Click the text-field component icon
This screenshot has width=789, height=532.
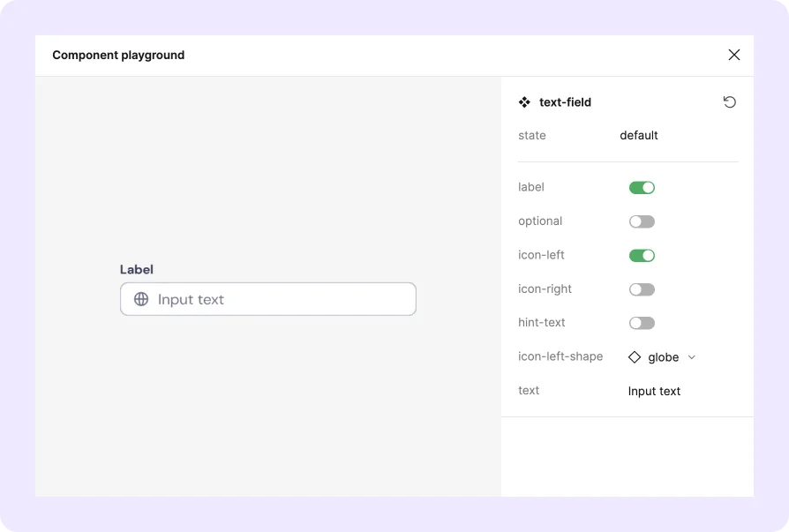click(x=524, y=102)
